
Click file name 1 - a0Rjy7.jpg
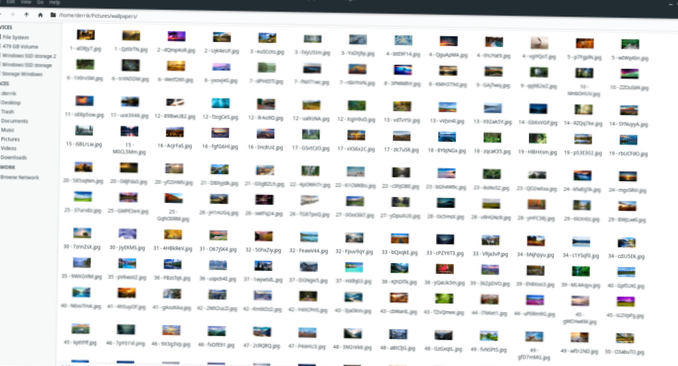86,48
